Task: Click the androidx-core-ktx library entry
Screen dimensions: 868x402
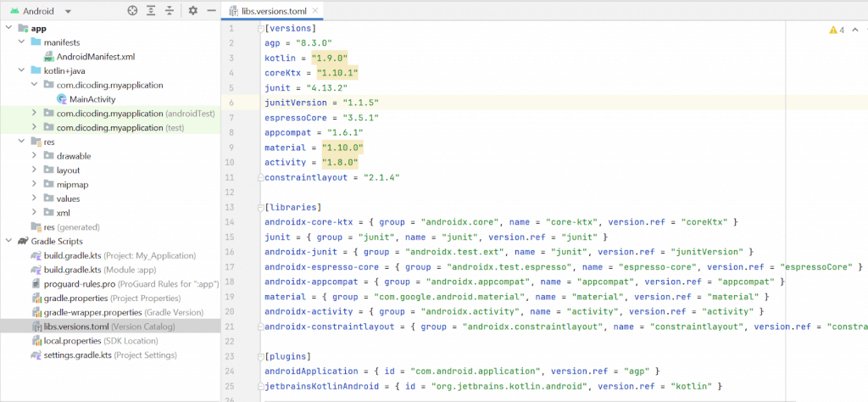Action: coord(502,222)
